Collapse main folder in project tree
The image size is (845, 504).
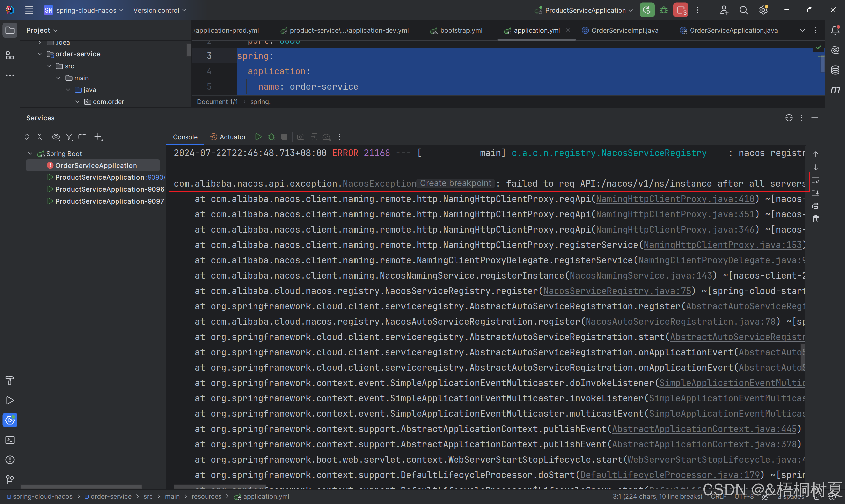[58, 78]
